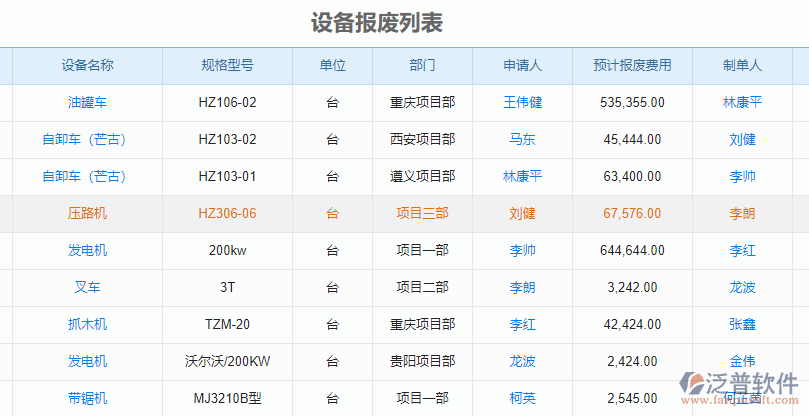The height and width of the screenshot is (416, 809).
Task: Select the 带锯机 equipment link
Action: (x=87, y=398)
